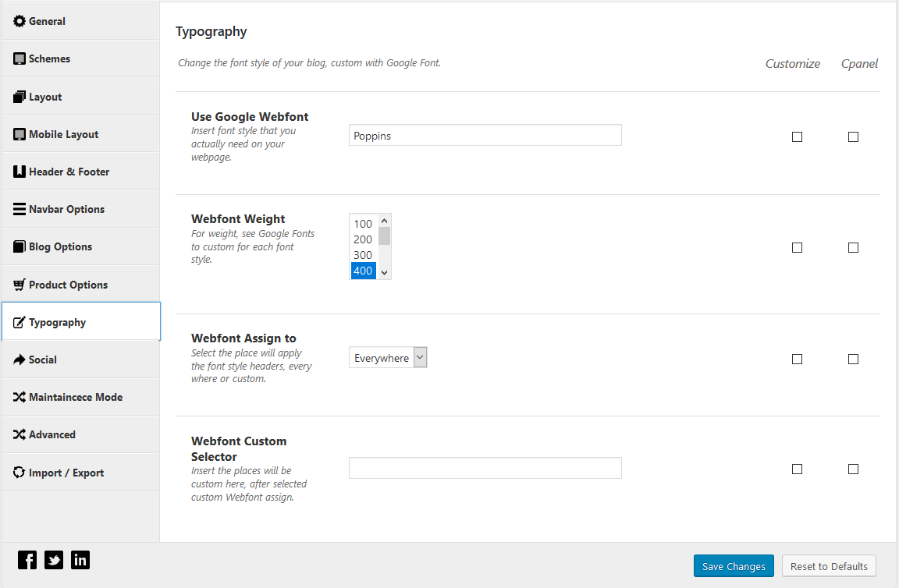The width and height of the screenshot is (899, 588).
Task: Click the Navbar Options hamburger icon
Action: [20, 209]
